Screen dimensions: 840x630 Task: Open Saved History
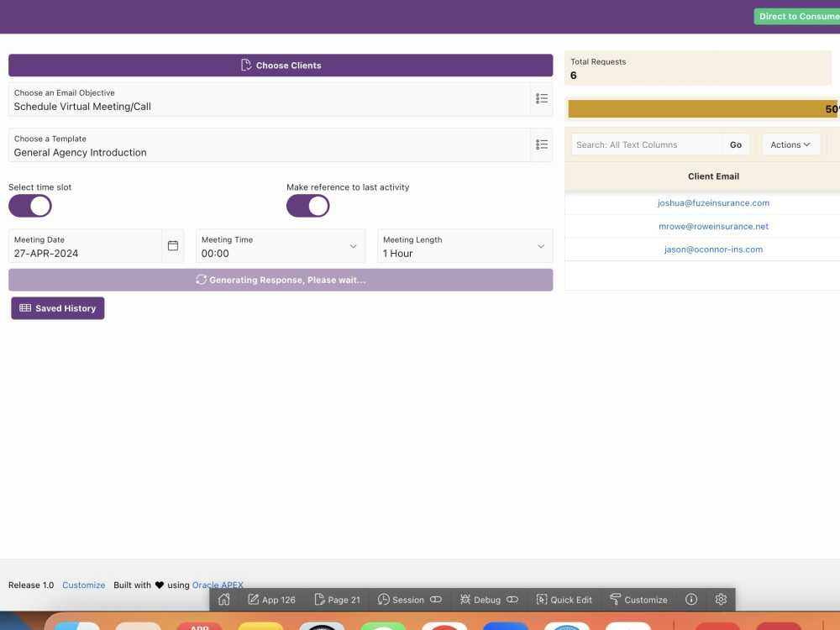coord(58,308)
